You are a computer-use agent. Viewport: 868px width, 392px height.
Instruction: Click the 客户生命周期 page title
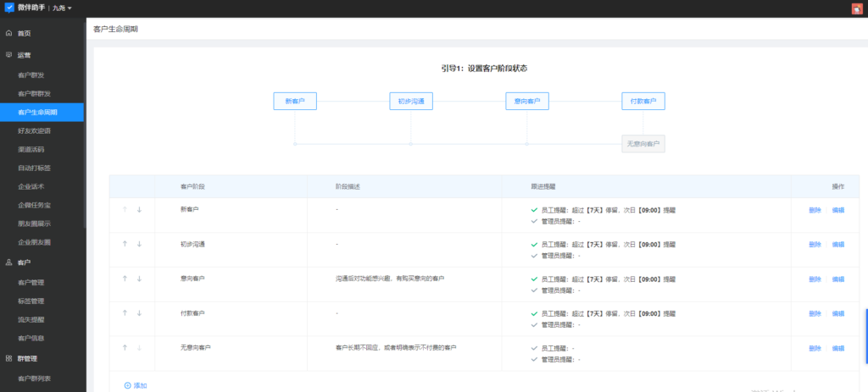tap(115, 30)
